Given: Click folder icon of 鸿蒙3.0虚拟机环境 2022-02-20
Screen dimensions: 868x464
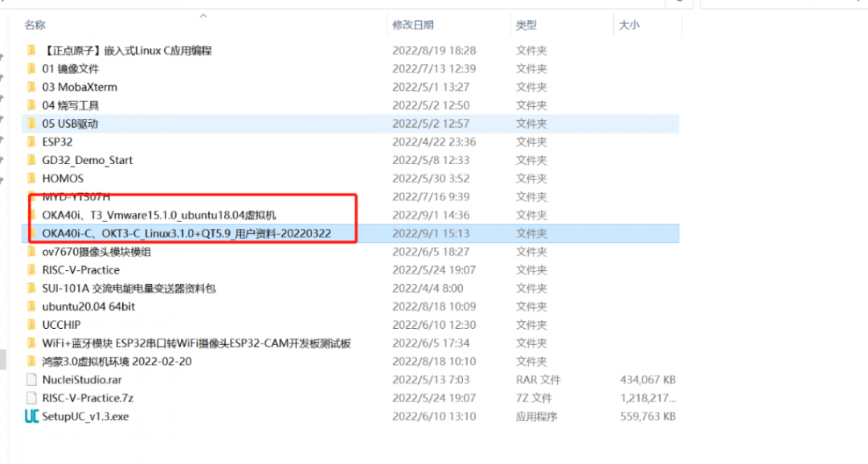Looking at the screenshot, I should pos(31,361).
